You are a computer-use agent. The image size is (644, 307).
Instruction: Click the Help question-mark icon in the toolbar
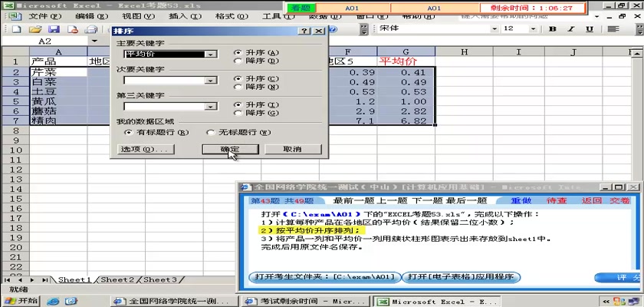333,29
